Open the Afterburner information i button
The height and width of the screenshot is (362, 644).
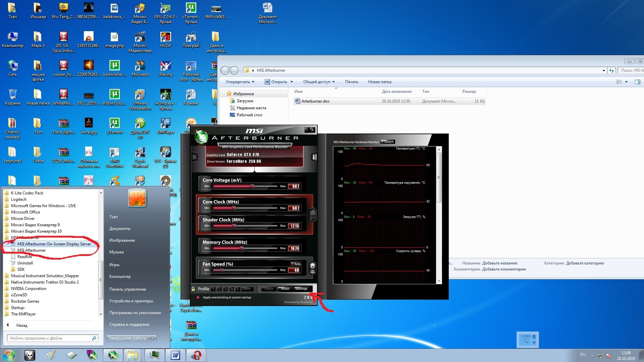click(x=314, y=157)
